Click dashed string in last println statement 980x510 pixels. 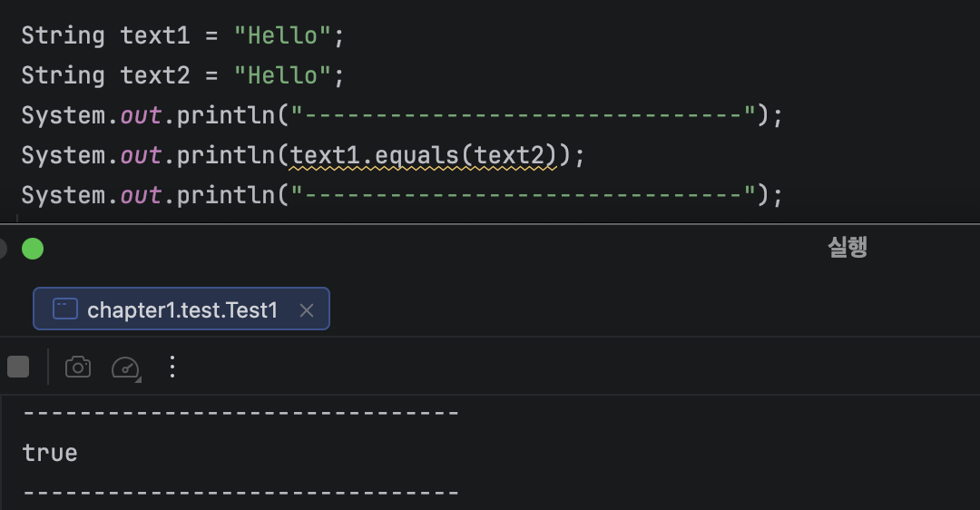click(524, 196)
